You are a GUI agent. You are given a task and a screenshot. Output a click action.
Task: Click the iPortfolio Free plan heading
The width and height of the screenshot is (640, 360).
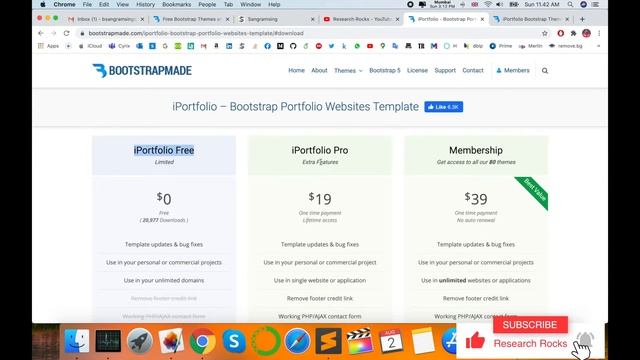click(x=164, y=150)
